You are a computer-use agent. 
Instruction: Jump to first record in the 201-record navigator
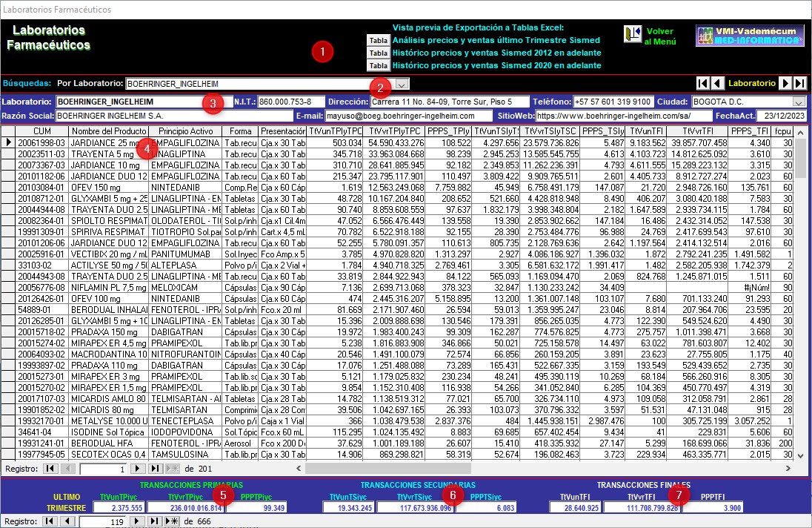pyautogui.click(x=50, y=469)
